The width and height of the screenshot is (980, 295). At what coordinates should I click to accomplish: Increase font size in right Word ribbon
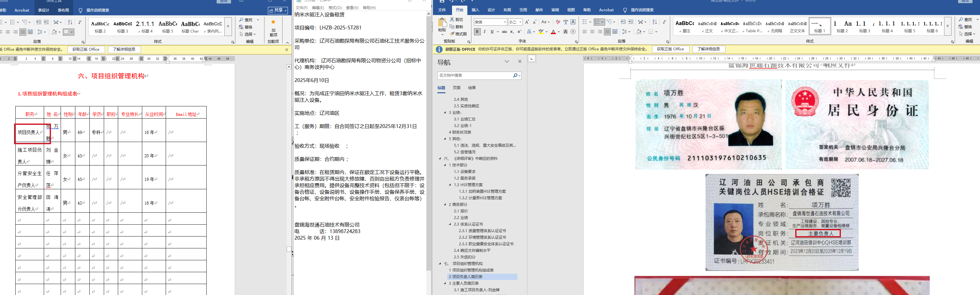pyautogui.click(x=527, y=22)
